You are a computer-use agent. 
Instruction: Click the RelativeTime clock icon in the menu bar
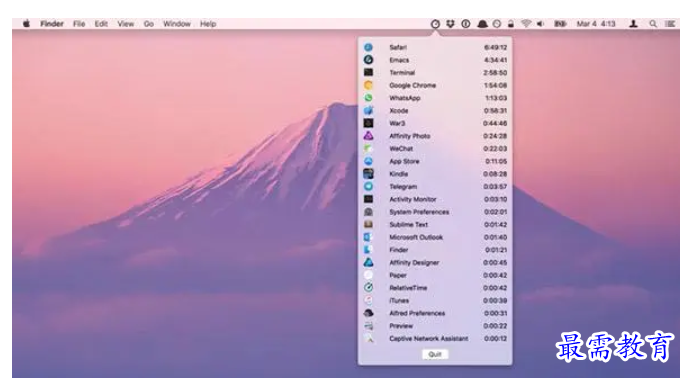click(435, 24)
